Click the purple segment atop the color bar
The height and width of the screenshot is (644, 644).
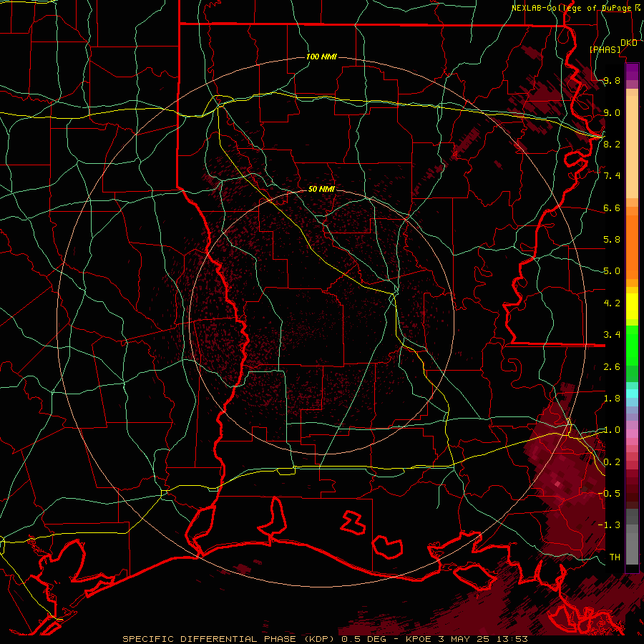tap(633, 72)
